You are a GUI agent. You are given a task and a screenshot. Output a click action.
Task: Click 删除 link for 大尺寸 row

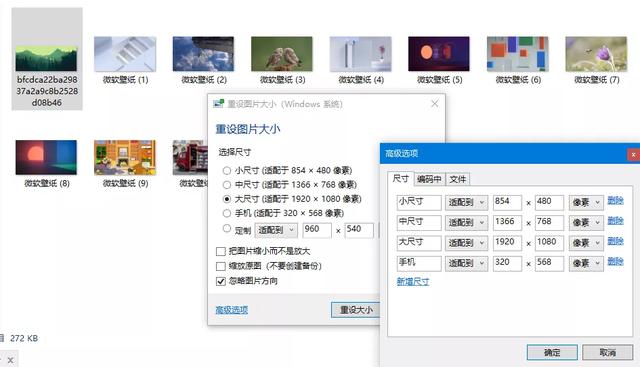tap(616, 241)
